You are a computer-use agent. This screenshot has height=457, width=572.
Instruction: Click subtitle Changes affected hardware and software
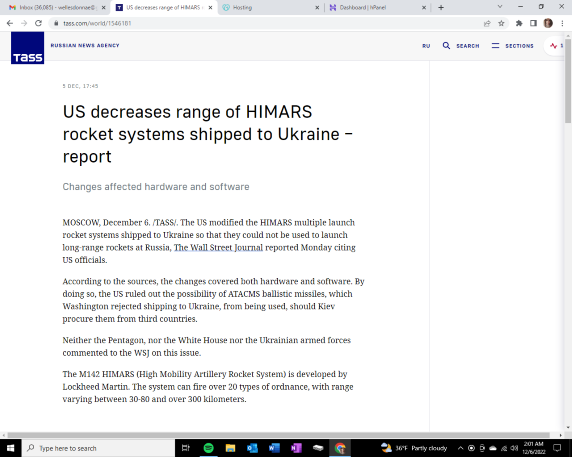pos(156,187)
